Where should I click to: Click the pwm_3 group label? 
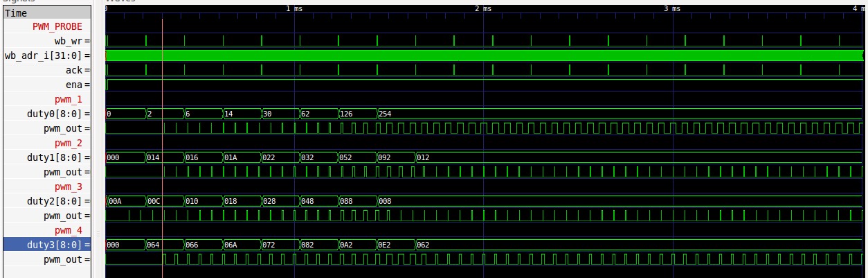click(68, 186)
